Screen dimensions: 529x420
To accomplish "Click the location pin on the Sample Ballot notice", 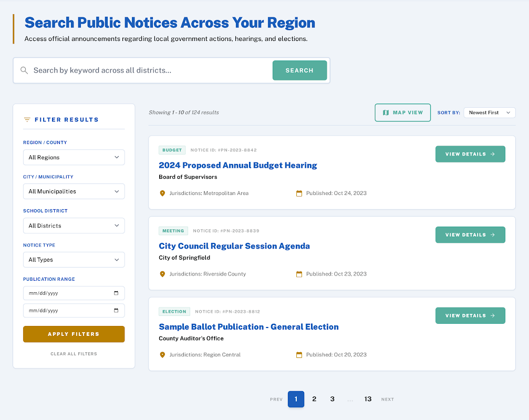I will pyautogui.click(x=163, y=354).
